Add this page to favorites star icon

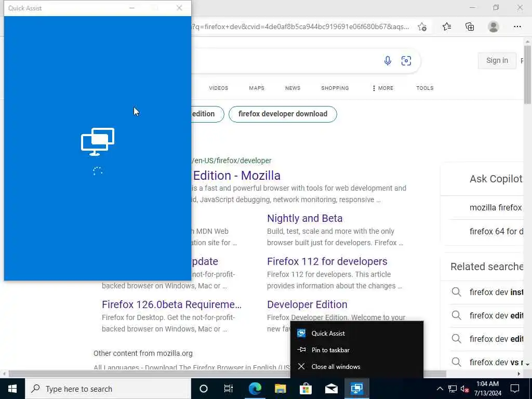(x=422, y=26)
